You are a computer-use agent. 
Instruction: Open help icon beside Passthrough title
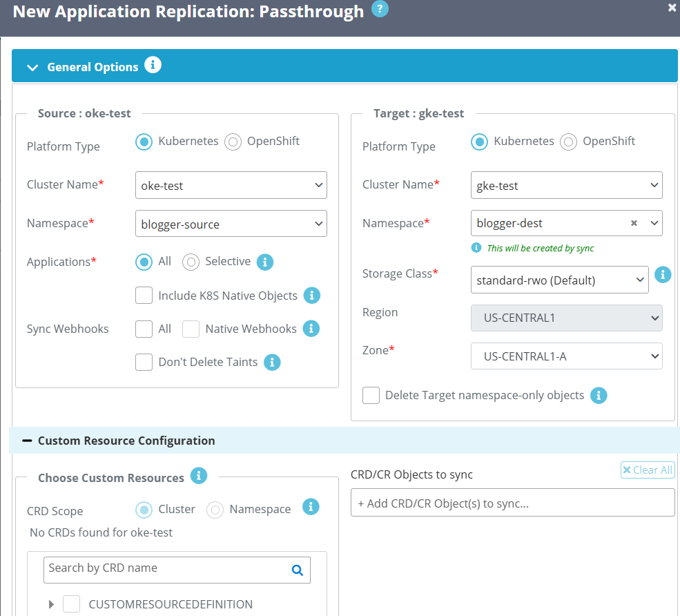point(380,9)
